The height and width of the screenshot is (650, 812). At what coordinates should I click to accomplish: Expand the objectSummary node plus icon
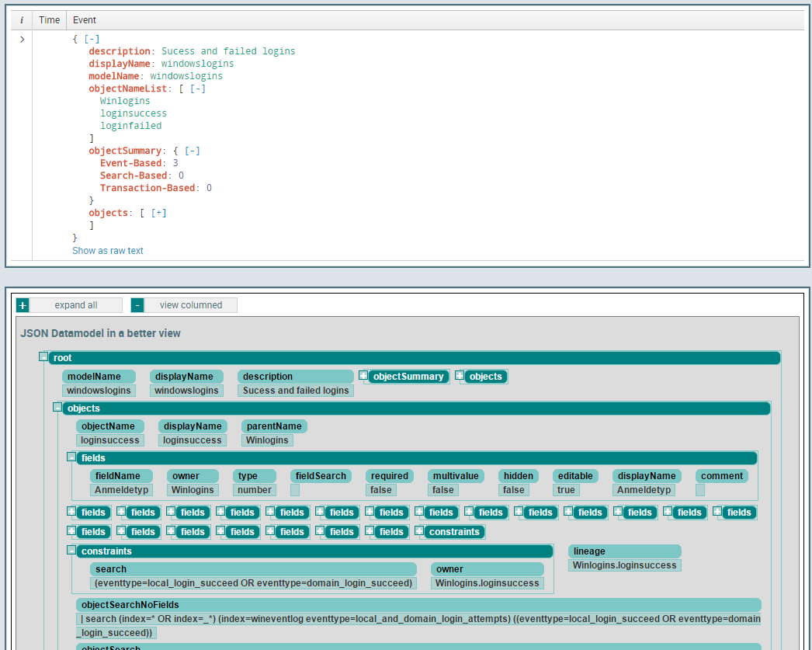[363, 376]
